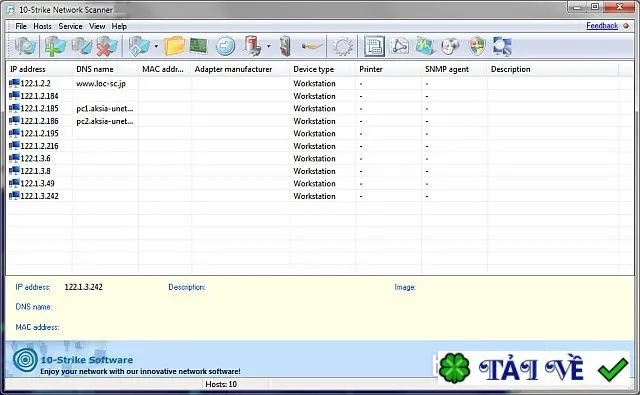The height and width of the screenshot is (395, 640).
Task: Select host row 122.1.2.216
Action: [320, 146]
